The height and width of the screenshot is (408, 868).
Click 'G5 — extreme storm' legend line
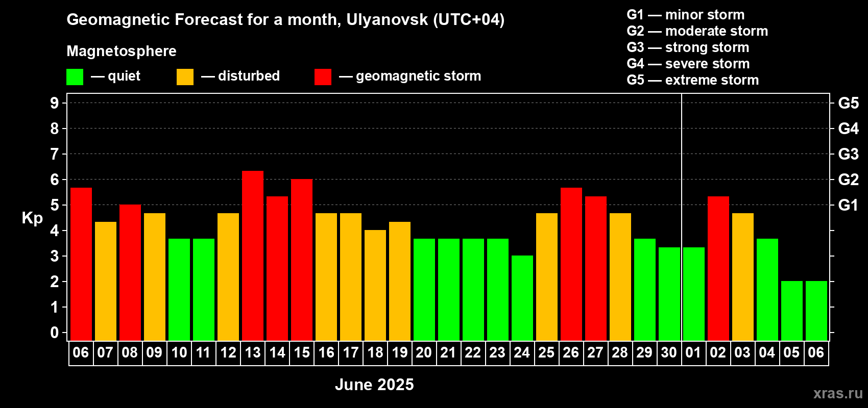[x=693, y=80]
